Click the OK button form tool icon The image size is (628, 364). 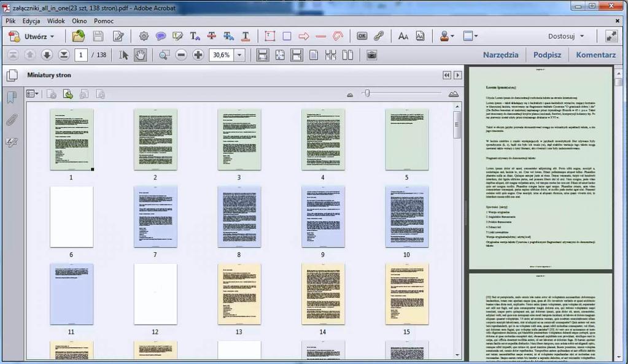click(x=362, y=36)
